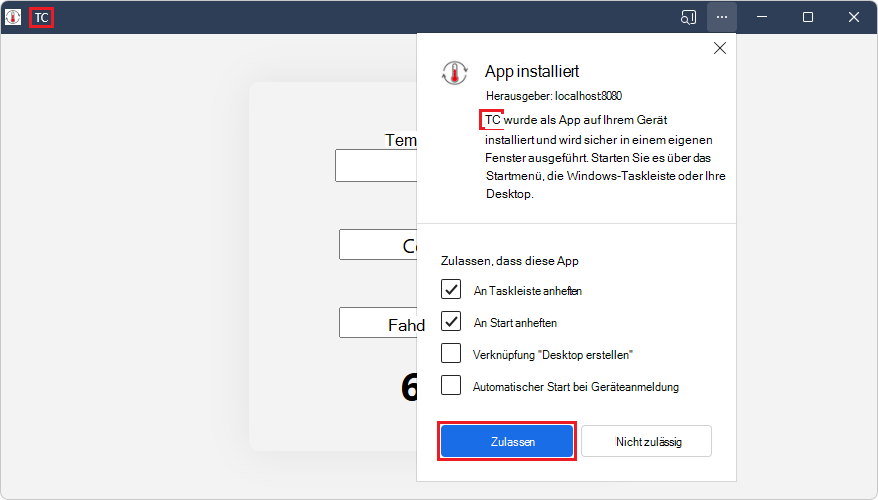This screenshot has width=878, height=500.
Task: Uncheck An Start anheften checkbox
Action: click(x=451, y=321)
